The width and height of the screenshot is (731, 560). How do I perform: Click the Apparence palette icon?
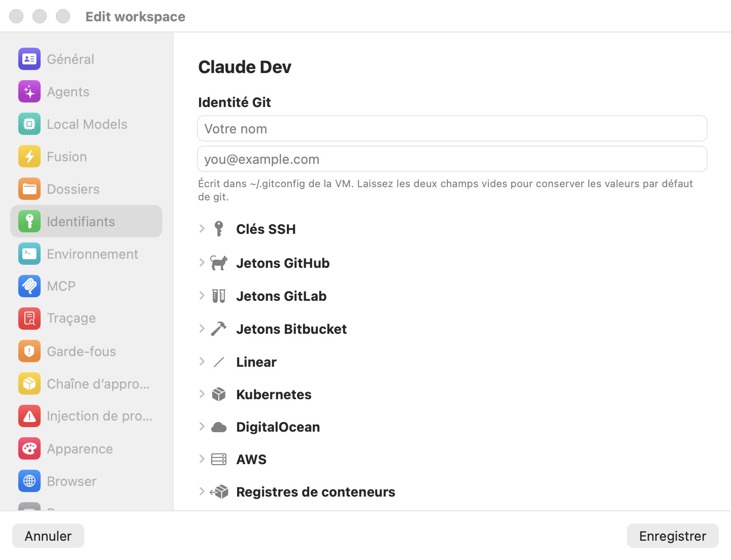[x=29, y=448]
